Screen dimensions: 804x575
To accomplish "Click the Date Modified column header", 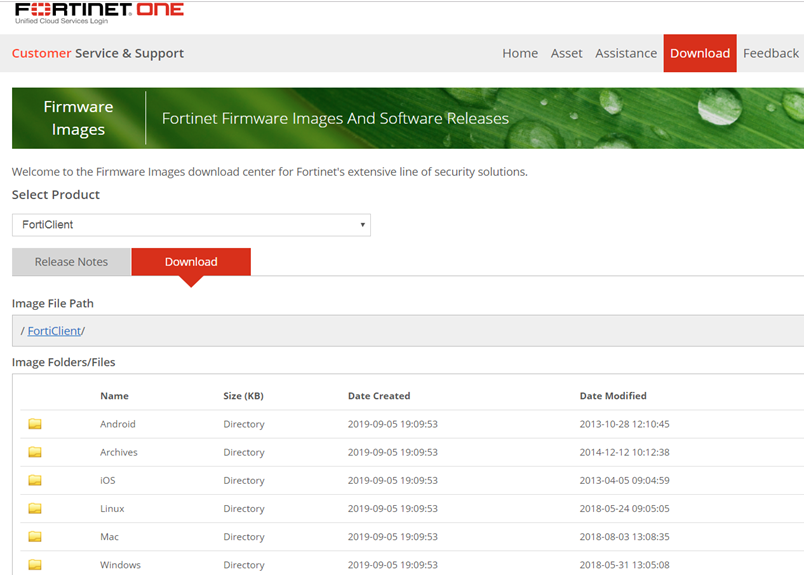I will tap(613, 396).
